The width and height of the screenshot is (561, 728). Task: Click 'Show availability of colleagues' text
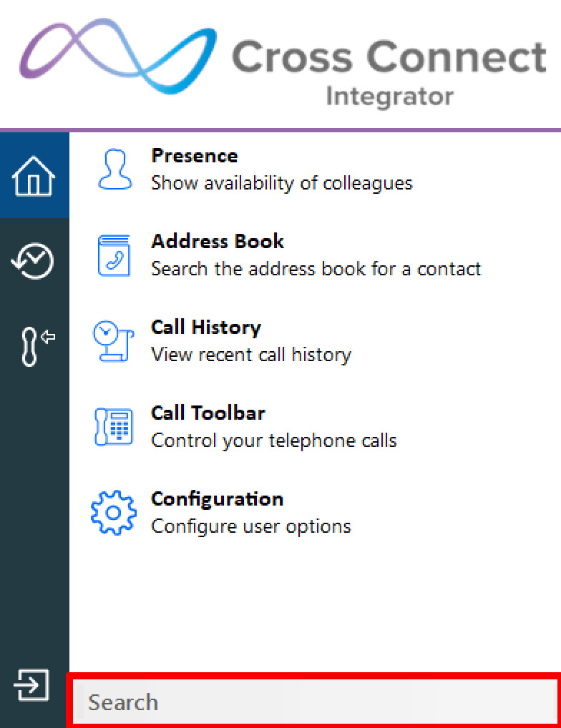[282, 183]
